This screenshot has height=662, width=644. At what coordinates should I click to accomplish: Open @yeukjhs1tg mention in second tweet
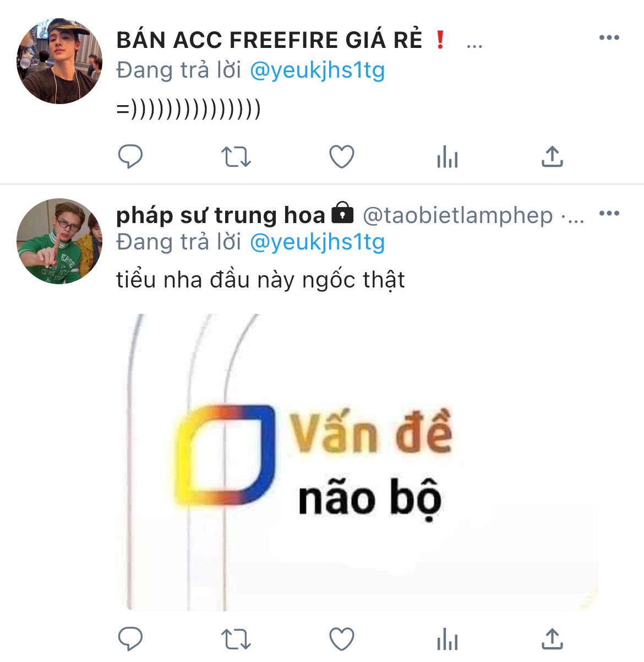click(317, 242)
